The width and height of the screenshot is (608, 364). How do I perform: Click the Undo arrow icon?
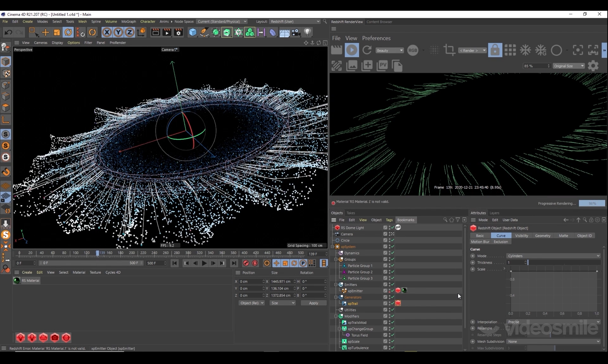point(9,32)
